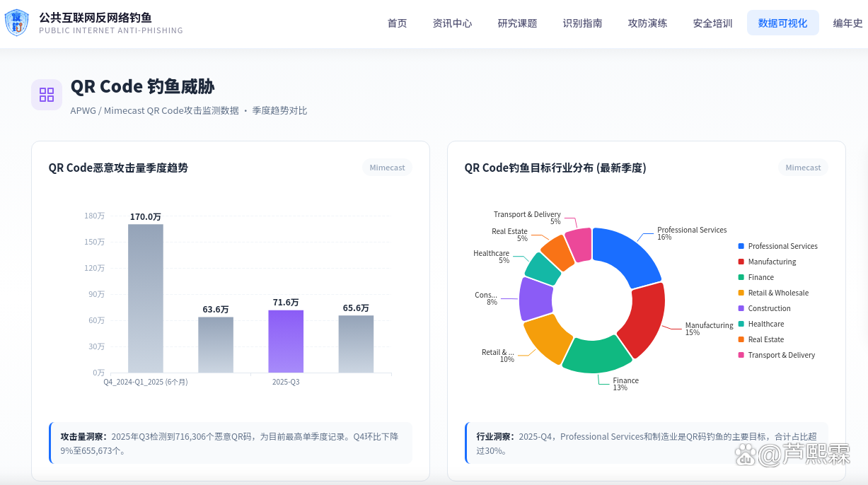Open the 编年史 nav item
The image size is (868, 485).
847,23
